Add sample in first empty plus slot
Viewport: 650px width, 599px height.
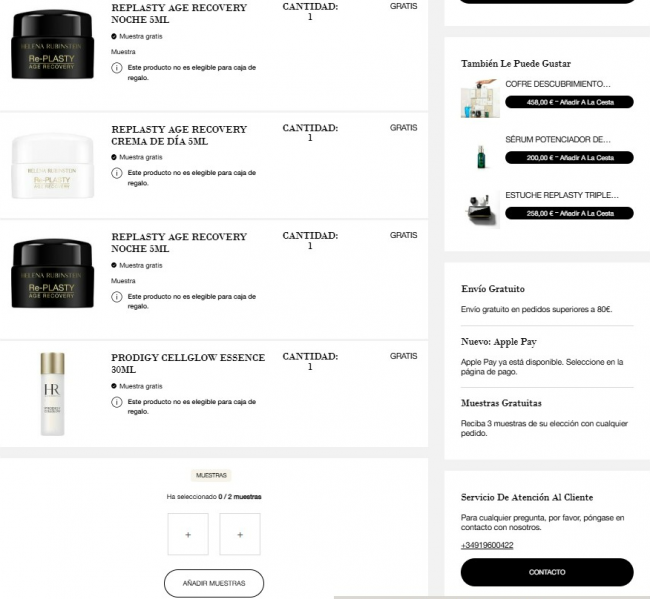click(188, 534)
